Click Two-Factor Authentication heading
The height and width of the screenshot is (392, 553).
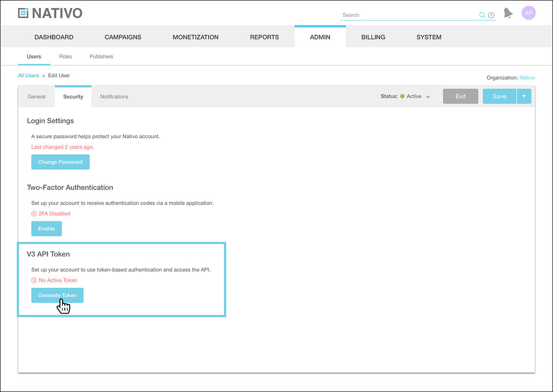70,187
